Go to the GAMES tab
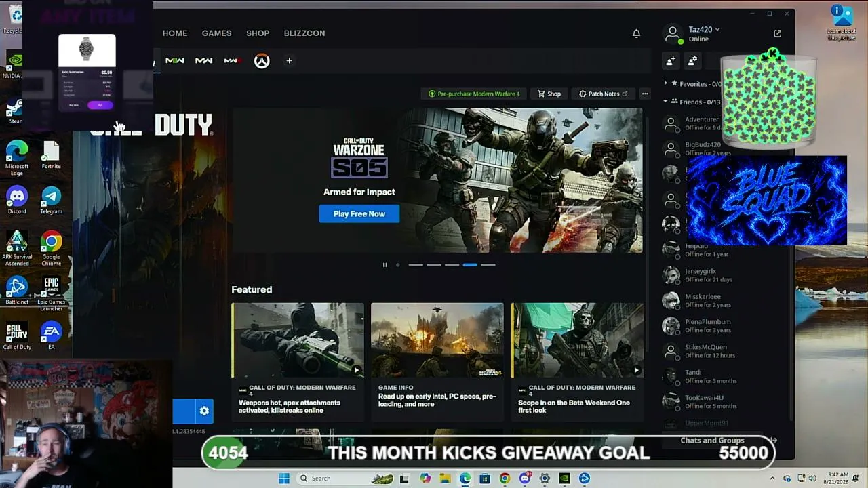This screenshot has width=868, height=488. pos(217,33)
